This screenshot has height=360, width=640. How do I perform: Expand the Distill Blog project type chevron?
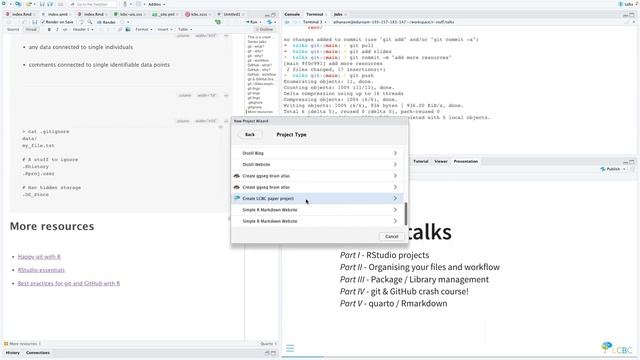pyautogui.click(x=395, y=153)
